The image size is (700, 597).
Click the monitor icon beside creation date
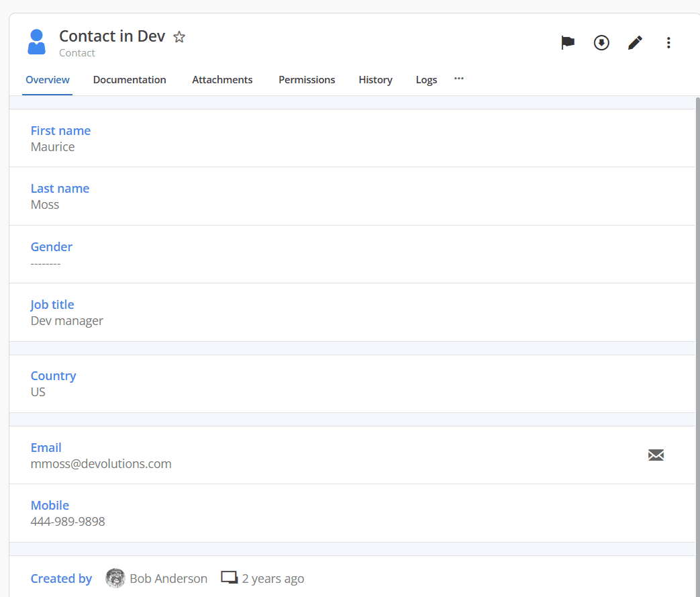(230, 578)
